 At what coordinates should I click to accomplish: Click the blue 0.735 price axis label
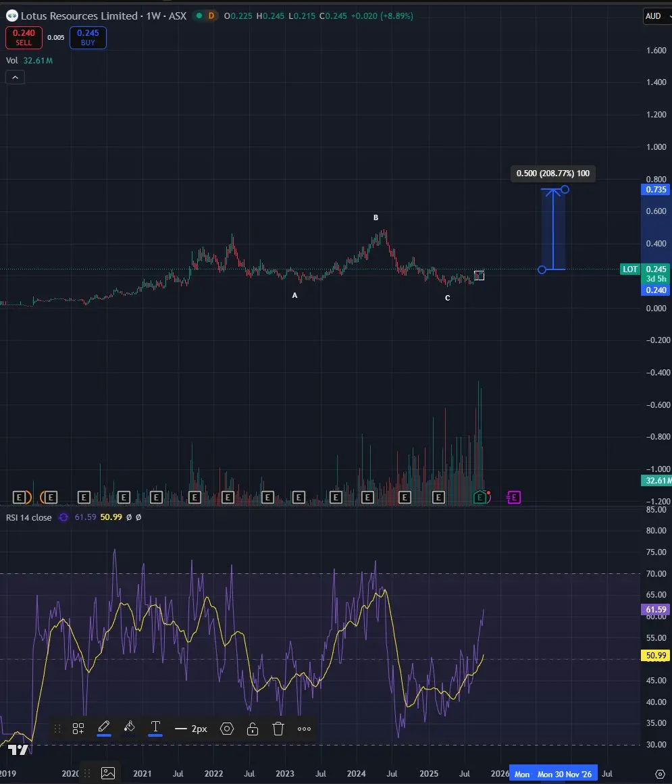coord(656,190)
